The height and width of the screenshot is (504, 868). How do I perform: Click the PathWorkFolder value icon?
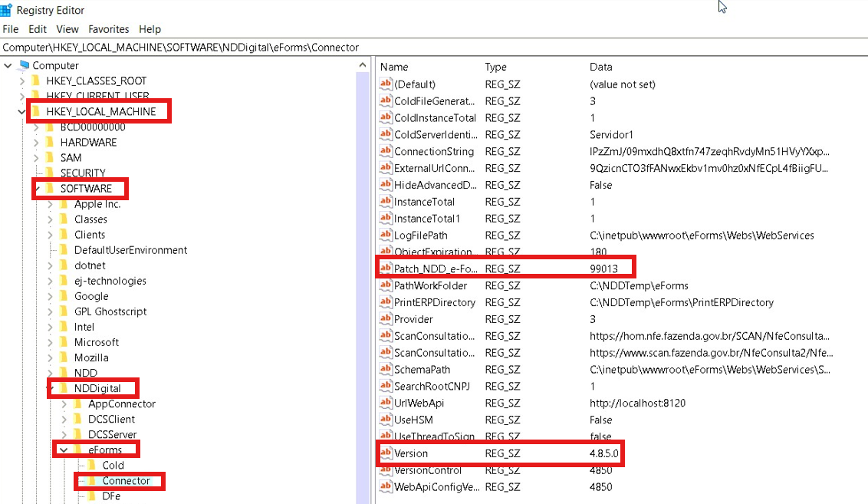click(x=386, y=285)
